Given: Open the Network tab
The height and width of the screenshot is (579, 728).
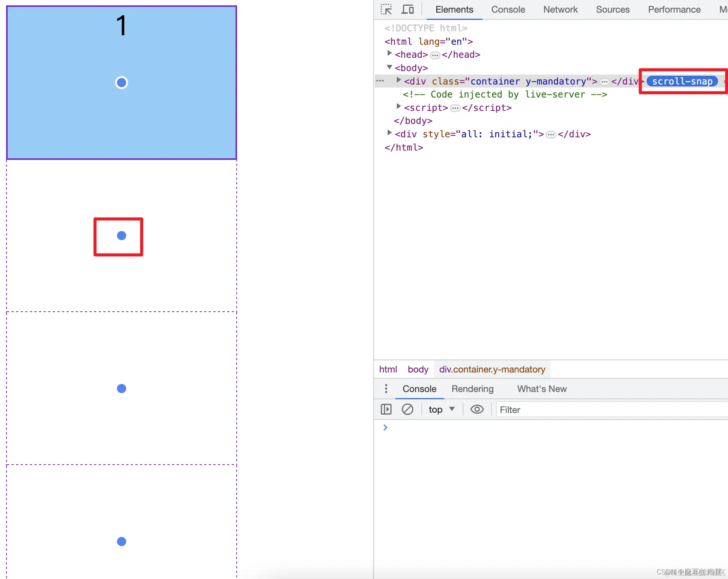Looking at the screenshot, I should click(561, 10).
